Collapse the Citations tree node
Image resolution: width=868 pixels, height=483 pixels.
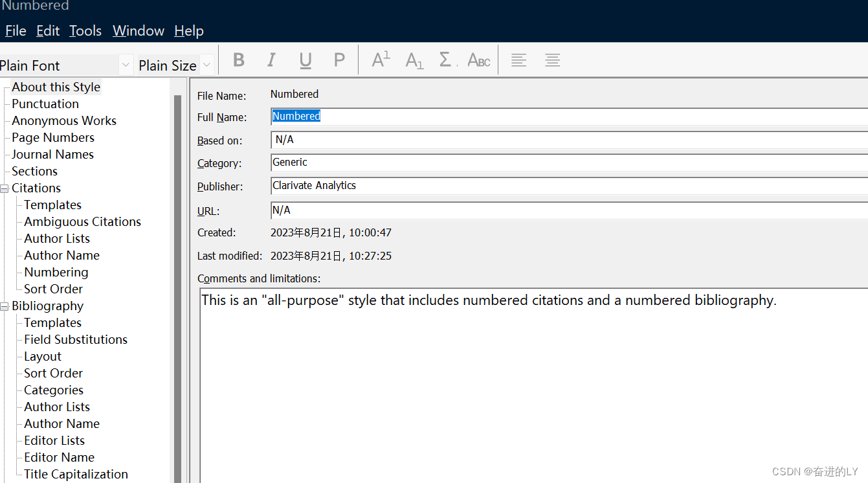click(x=5, y=188)
